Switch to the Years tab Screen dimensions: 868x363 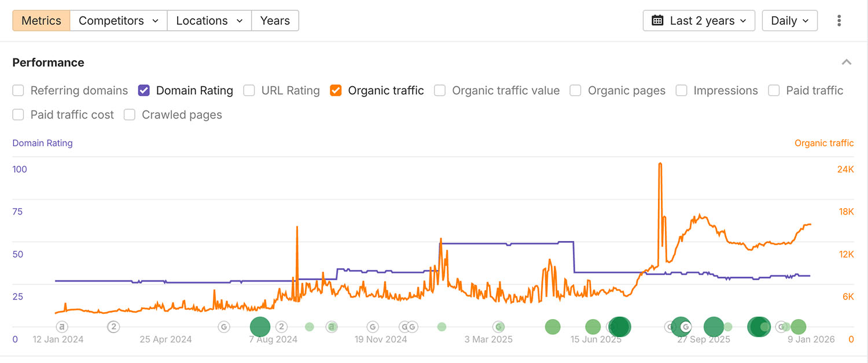(x=275, y=21)
